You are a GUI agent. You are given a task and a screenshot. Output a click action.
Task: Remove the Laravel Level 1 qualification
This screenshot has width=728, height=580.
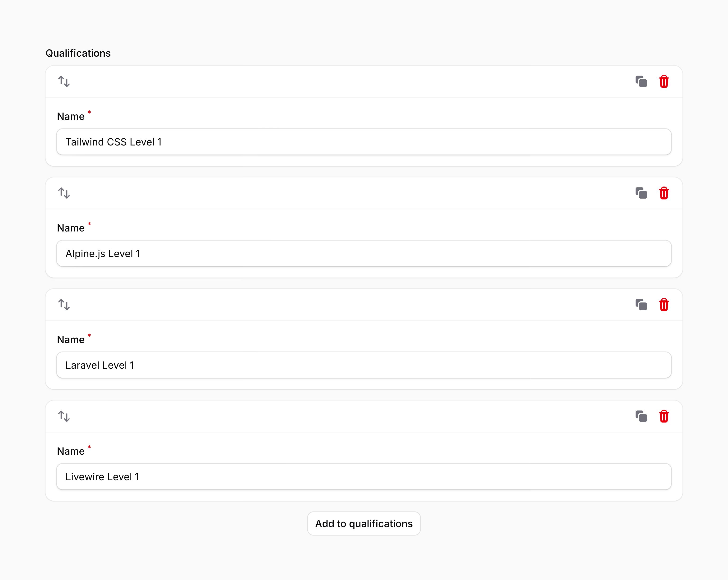point(664,304)
